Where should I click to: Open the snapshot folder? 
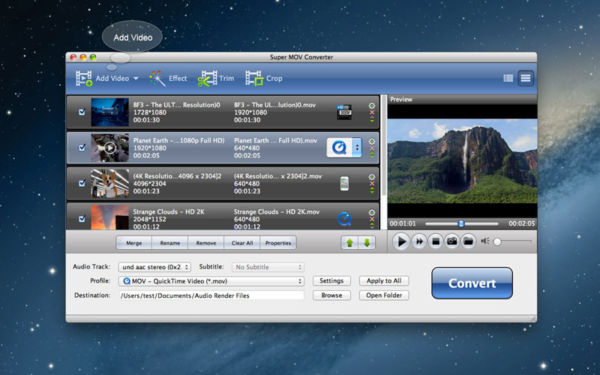(468, 241)
